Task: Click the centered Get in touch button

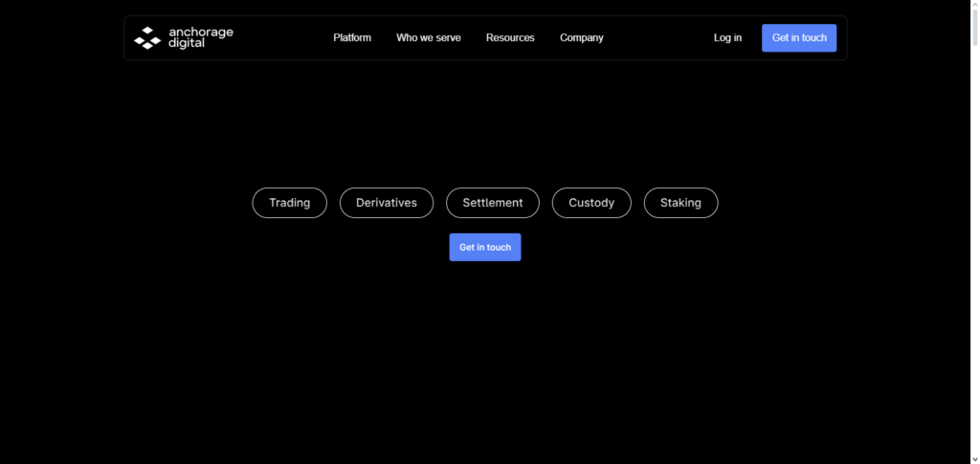Action: (485, 247)
